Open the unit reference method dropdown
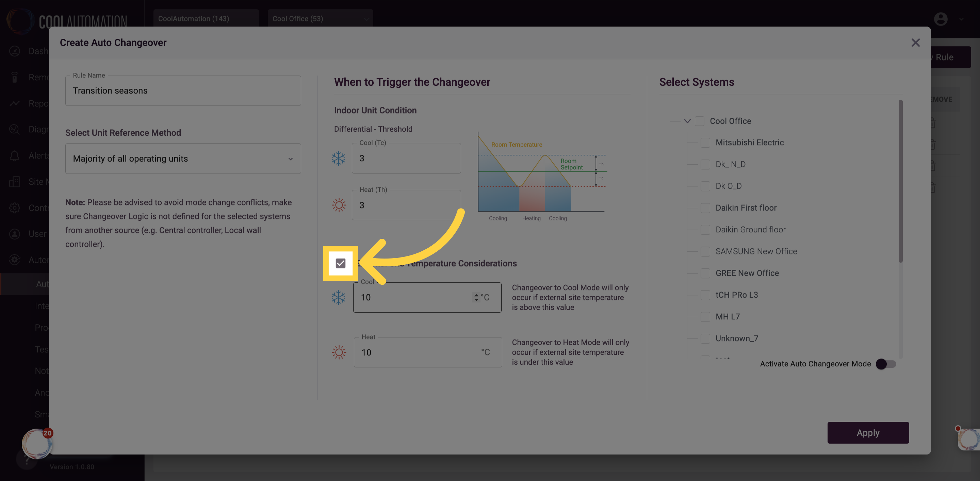The height and width of the screenshot is (481, 980). [x=183, y=159]
